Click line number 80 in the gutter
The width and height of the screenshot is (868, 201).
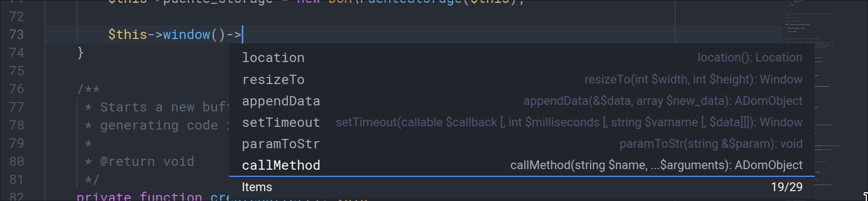pyautogui.click(x=16, y=161)
